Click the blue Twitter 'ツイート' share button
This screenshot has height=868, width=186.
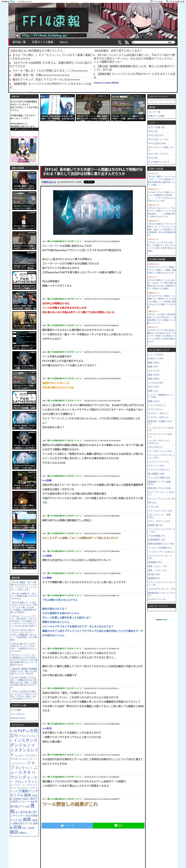(x=67, y=826)
